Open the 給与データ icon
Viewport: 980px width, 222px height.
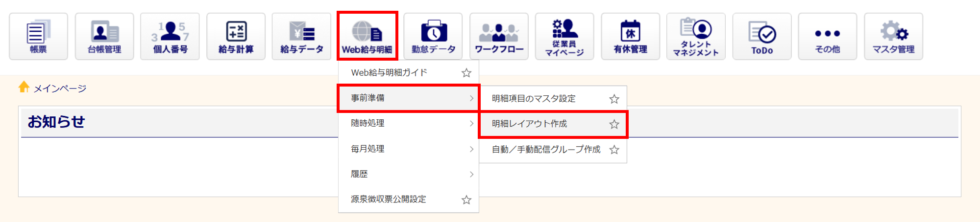[301, 37]
